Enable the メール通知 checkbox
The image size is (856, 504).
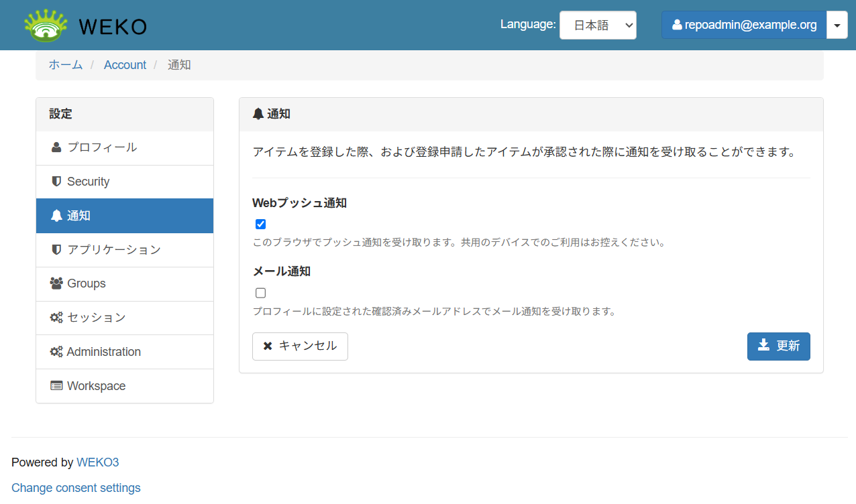coord(260,293)
